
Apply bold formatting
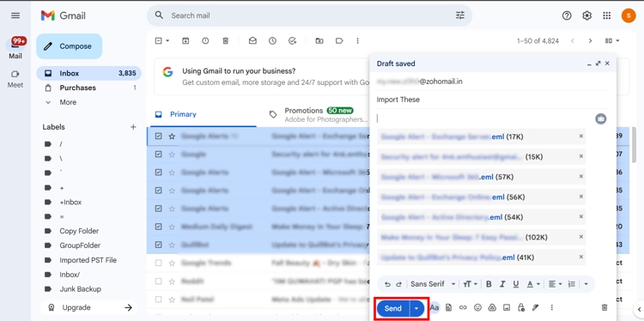[489, 284]
